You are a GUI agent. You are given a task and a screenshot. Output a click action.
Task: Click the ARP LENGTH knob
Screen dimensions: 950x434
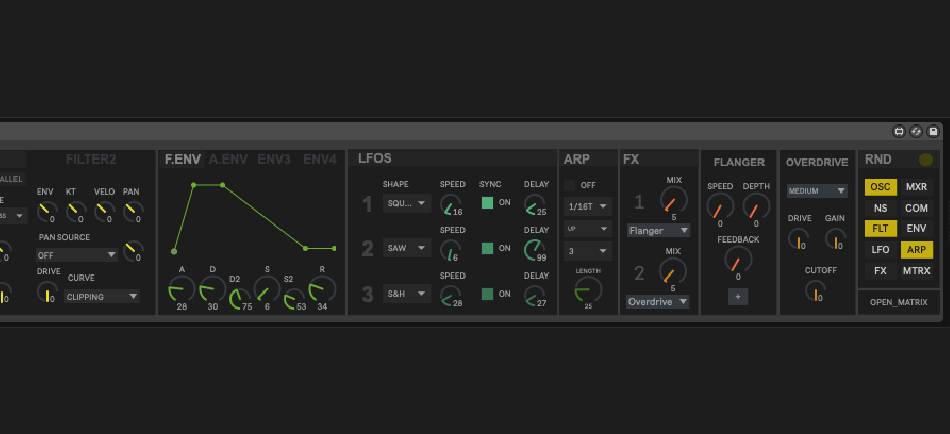tap(588, 290)
